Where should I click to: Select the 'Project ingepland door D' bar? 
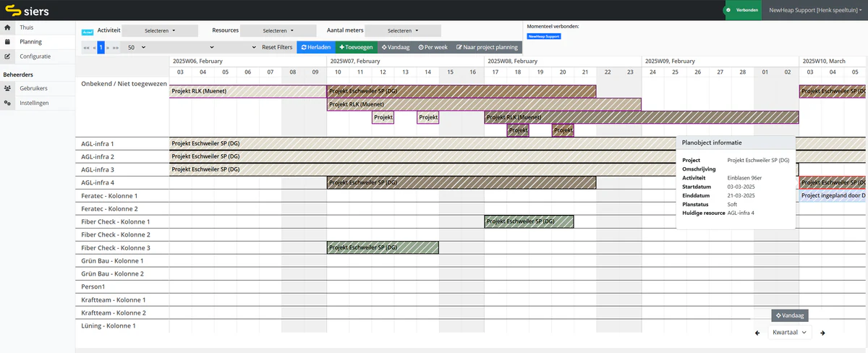point(833,195)
